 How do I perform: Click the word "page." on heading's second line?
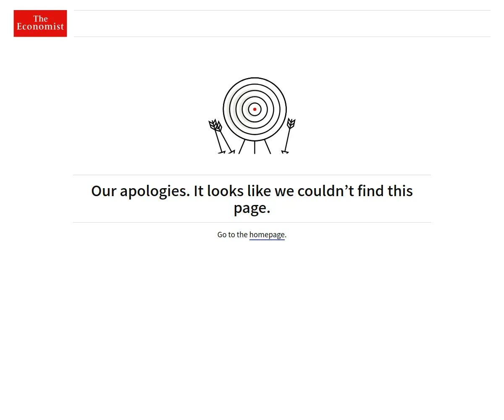coord(252,208)
